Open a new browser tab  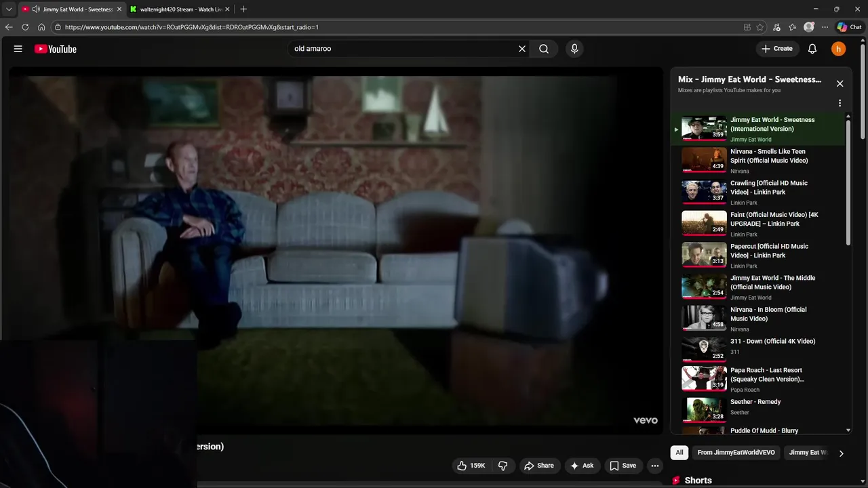coord(243,9)
